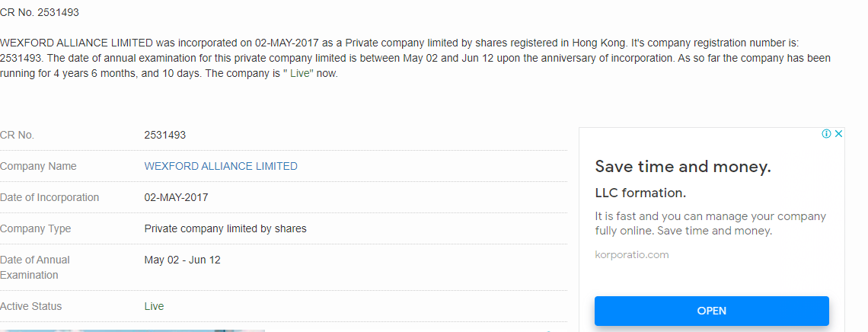
Task: Click the Company Name row label
Action: pyautogui.click(x=38, y=166)
